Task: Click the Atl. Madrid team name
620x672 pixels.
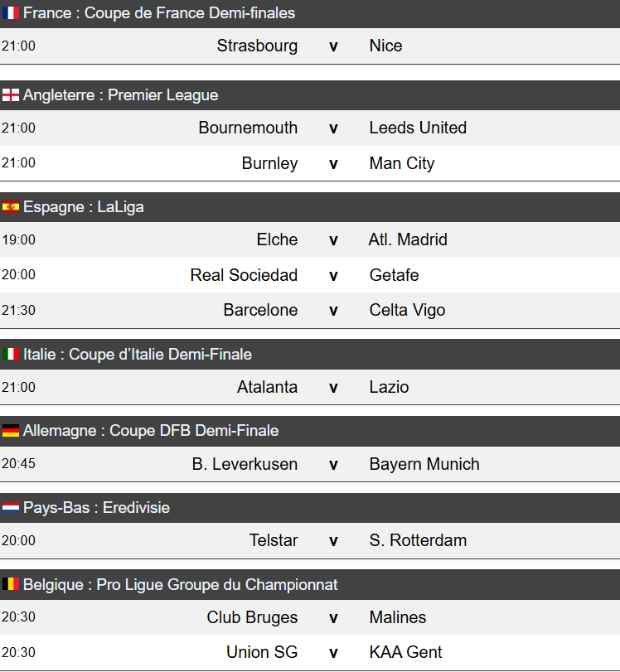Action: point(408,240)
